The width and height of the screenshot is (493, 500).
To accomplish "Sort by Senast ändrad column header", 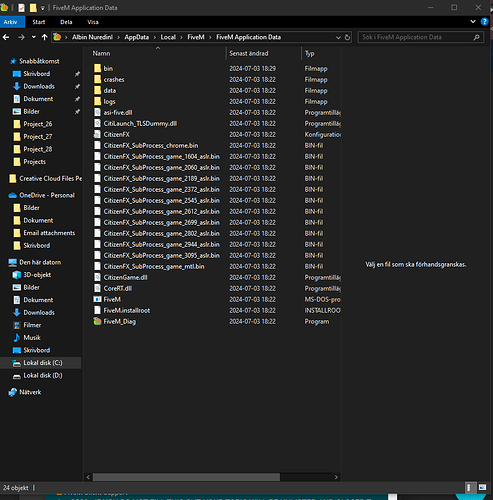I will pyautogui.click(x=249, y=53).
